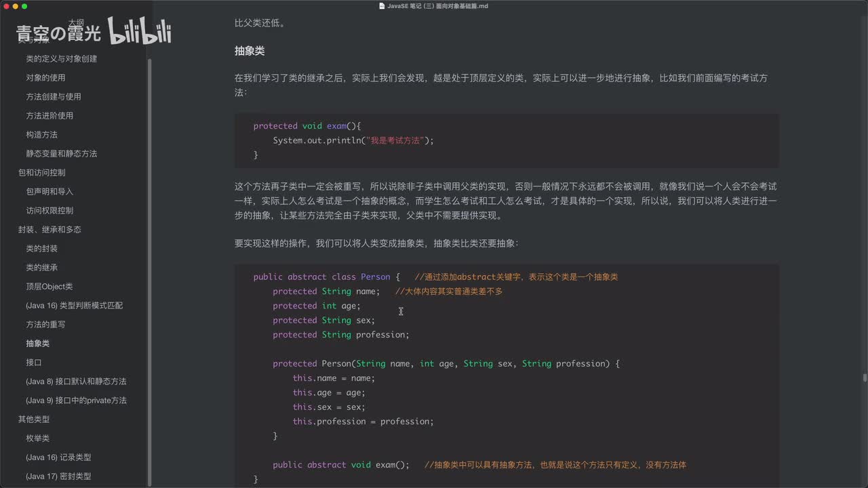This screenshot has height=488, width=868.
Task: Select 方法的重写 in sidebar
Action: pyautogui.click(x=45, y=325)
